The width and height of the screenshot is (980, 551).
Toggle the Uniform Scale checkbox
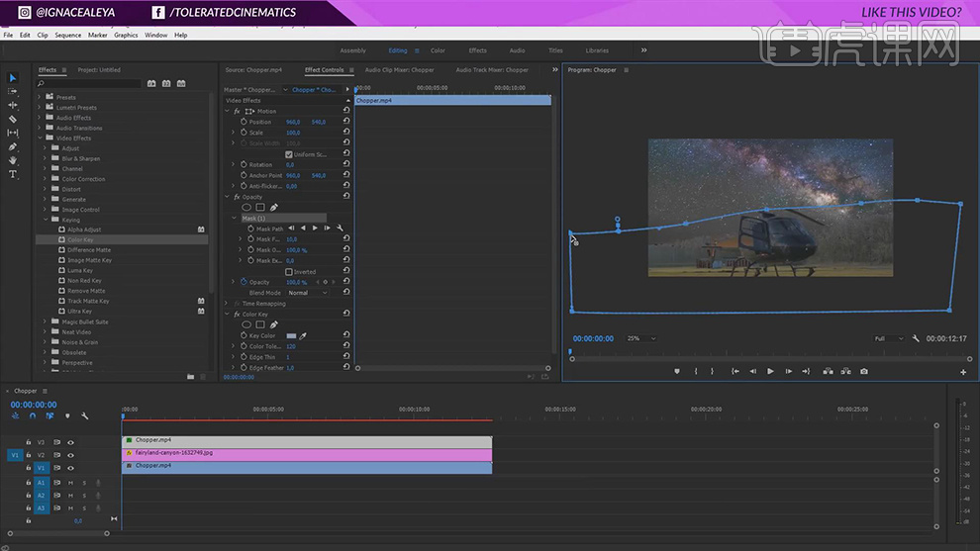[289, 154]
